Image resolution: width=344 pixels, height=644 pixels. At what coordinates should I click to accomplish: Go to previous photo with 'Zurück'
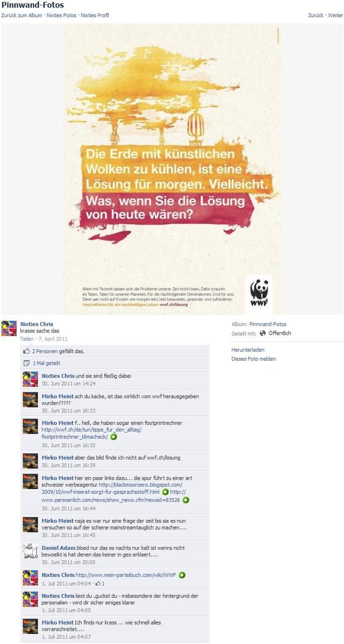[316, 16]
